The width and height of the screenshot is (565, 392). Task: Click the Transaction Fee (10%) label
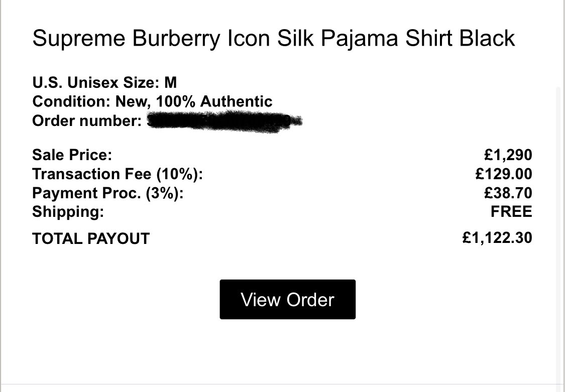(118, 174)
